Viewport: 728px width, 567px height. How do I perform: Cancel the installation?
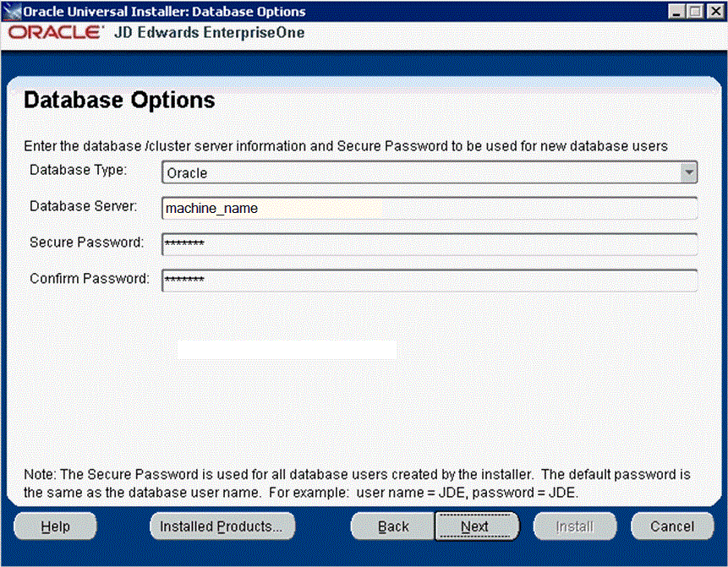[672, 526]
